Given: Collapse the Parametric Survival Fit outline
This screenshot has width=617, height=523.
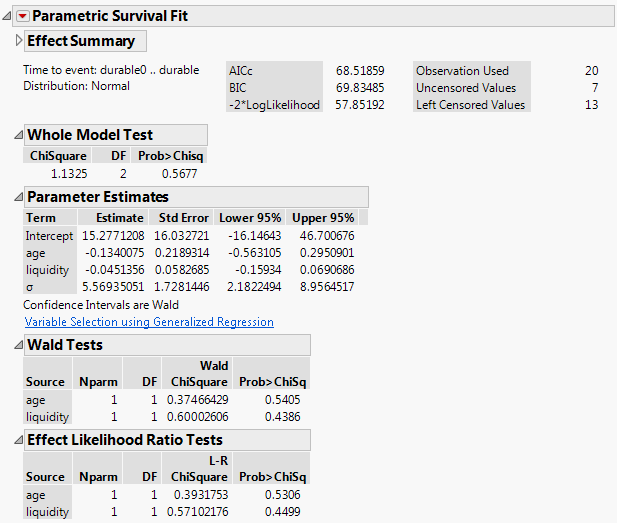Looking at the screenshot, I should [x=8, y=16].
